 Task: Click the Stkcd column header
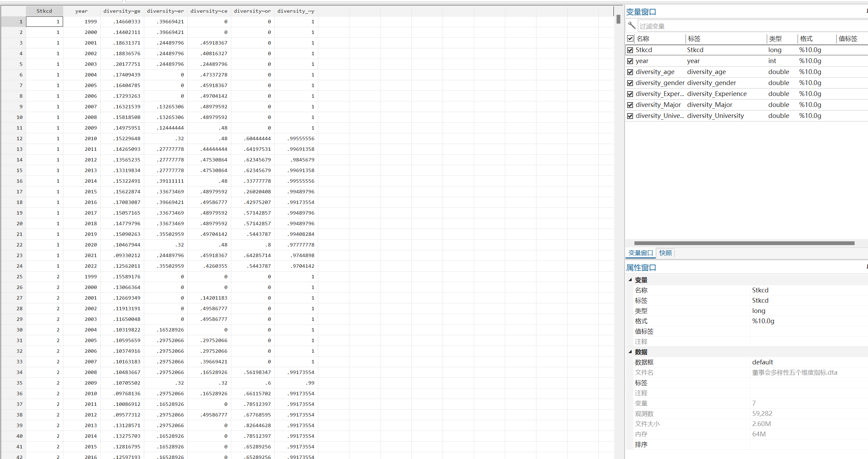click(44, 11)
